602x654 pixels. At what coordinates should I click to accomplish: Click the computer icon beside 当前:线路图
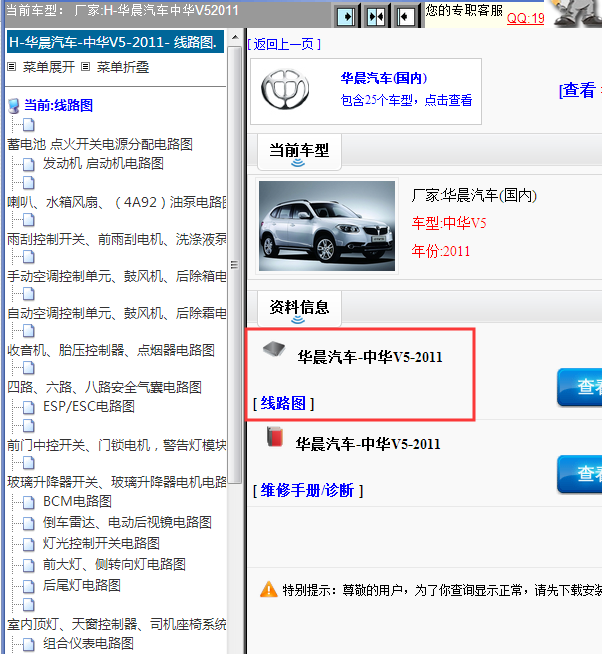coord(14,106)
